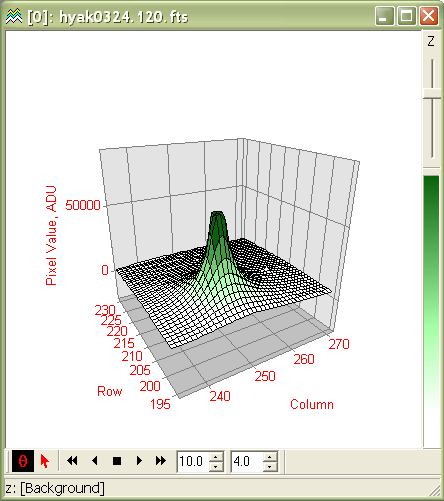This screenshot has width=444, height=501.
Task: Decrease the 10.0 value with down arrow
Action: pos(216,467)
